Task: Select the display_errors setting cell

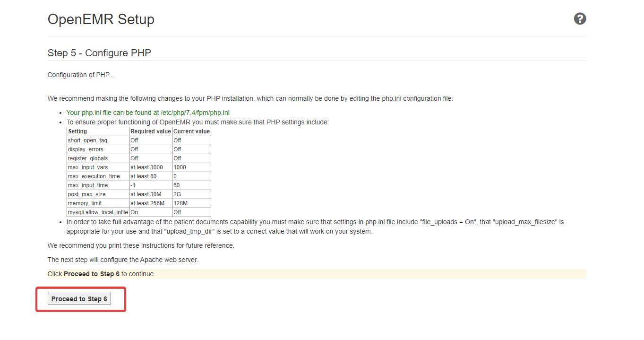Action: click(98, 149)
